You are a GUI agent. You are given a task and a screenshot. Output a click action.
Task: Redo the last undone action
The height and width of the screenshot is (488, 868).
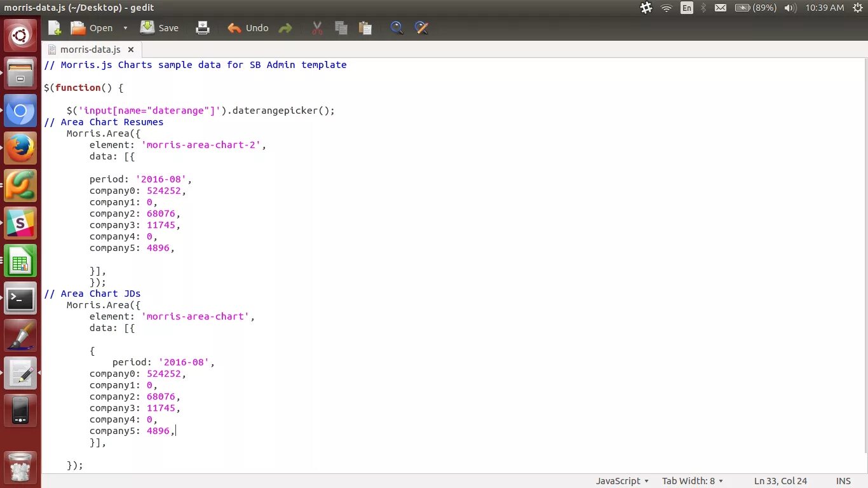click(285, 28)
